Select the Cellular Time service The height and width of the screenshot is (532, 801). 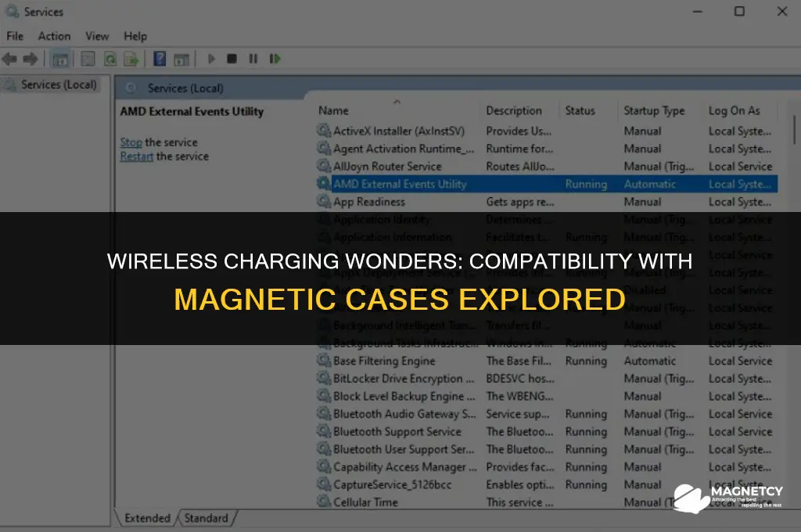pos(547,501)
